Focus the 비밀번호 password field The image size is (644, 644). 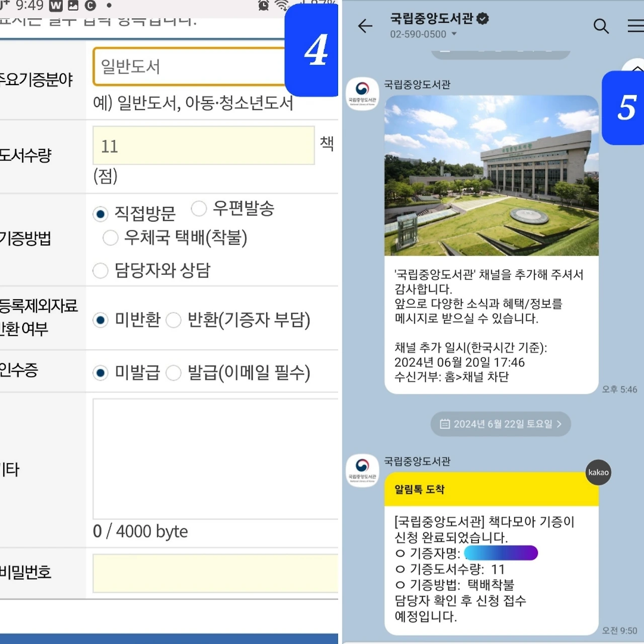(215, 574)
